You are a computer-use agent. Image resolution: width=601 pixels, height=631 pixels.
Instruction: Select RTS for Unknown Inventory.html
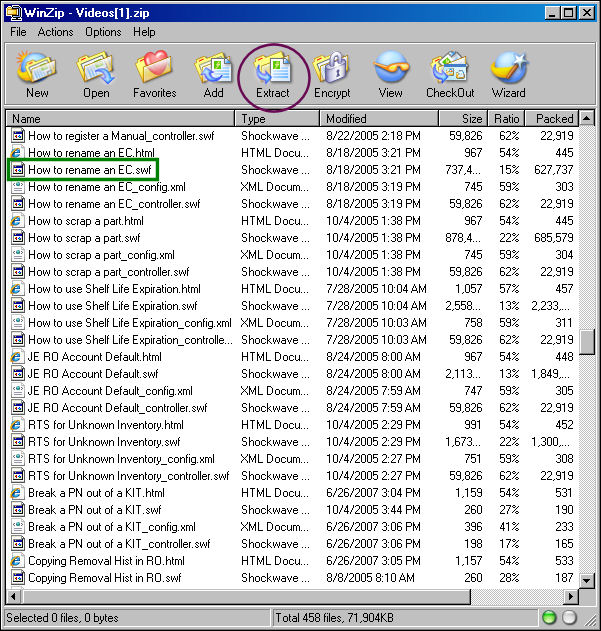click(106, 425)
